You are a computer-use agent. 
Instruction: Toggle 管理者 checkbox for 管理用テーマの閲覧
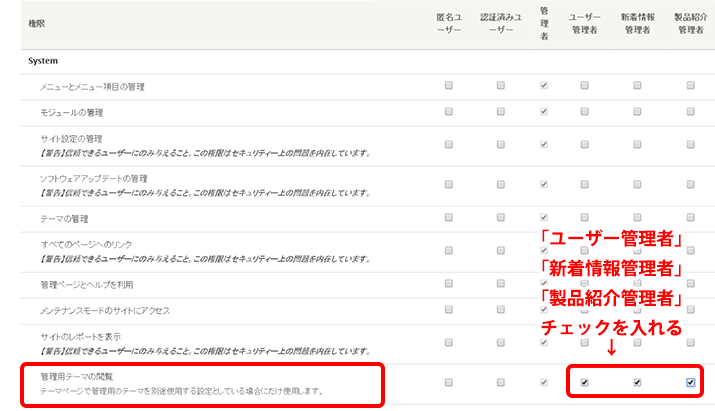pos(544,382)
